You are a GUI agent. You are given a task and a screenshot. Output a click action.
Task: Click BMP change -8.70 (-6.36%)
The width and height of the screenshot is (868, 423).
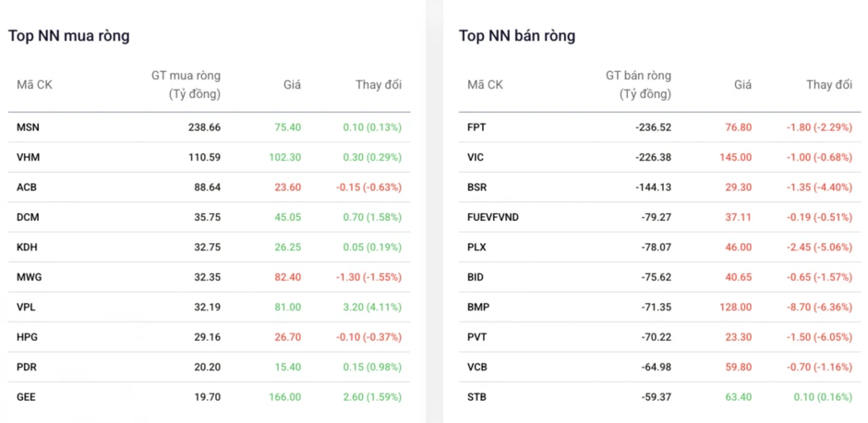pyautogui.click(x=819, y=307)
